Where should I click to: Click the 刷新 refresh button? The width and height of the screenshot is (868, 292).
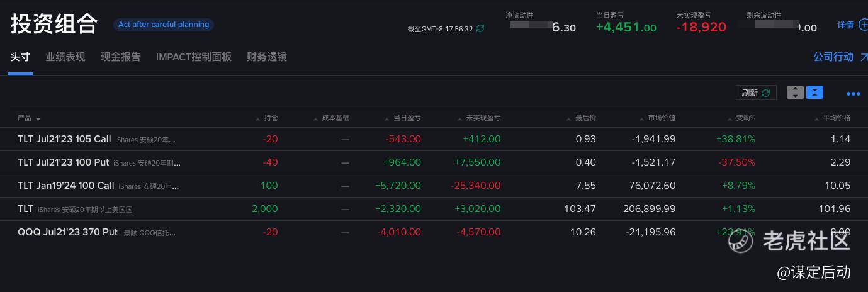pos(756,93)
